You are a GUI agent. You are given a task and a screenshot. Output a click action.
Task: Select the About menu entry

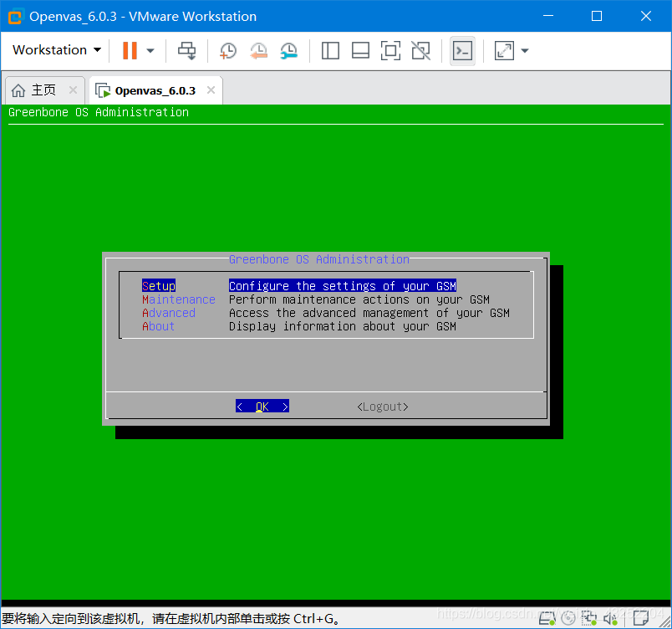[159, 326]
